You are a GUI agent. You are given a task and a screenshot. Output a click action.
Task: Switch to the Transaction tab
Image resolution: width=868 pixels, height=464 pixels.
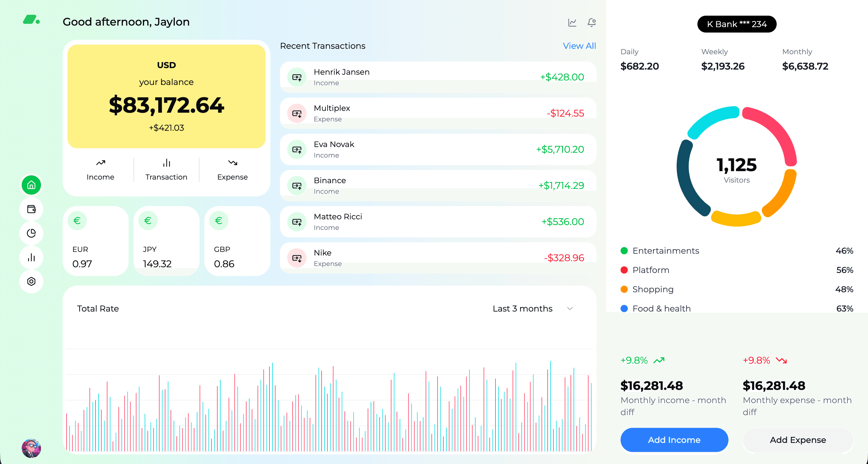(166, 170)
